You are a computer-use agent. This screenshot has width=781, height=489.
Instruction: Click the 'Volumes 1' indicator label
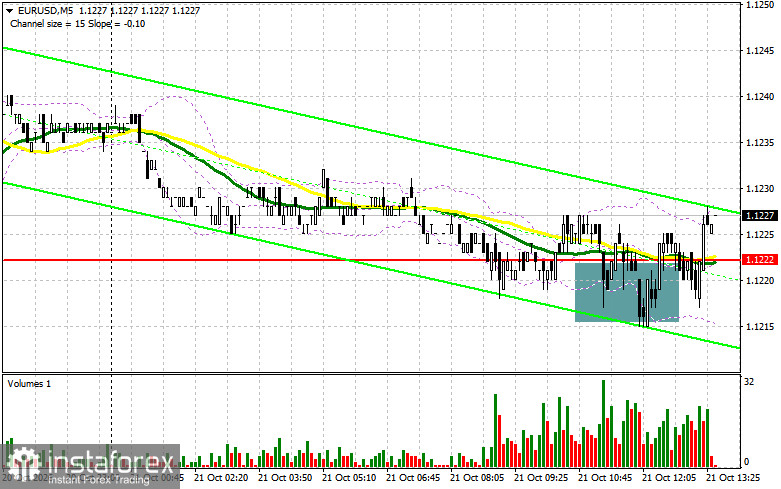pyautogui.click(x=29, y=383)
